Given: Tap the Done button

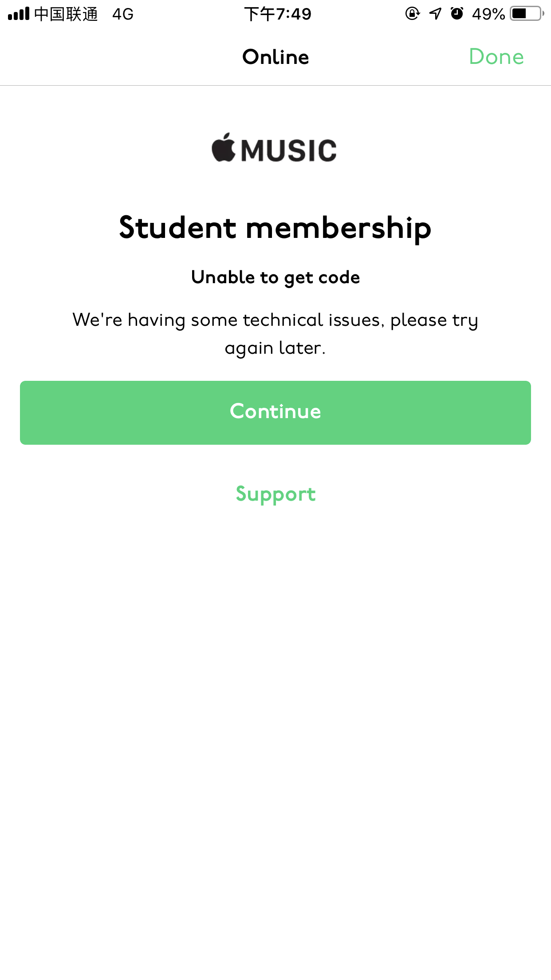Looking at the screenshot, I should pyautogui.click(x=496, y=57).
